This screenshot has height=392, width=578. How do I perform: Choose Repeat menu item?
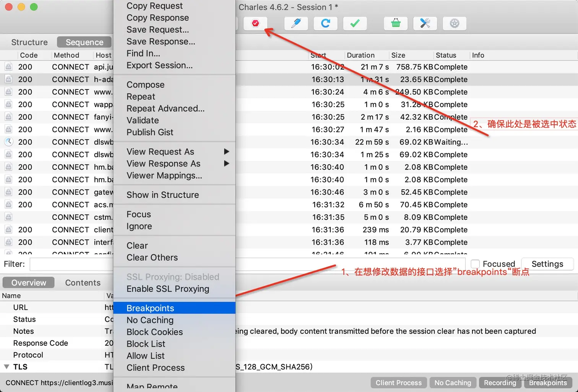tap(174, 96)
